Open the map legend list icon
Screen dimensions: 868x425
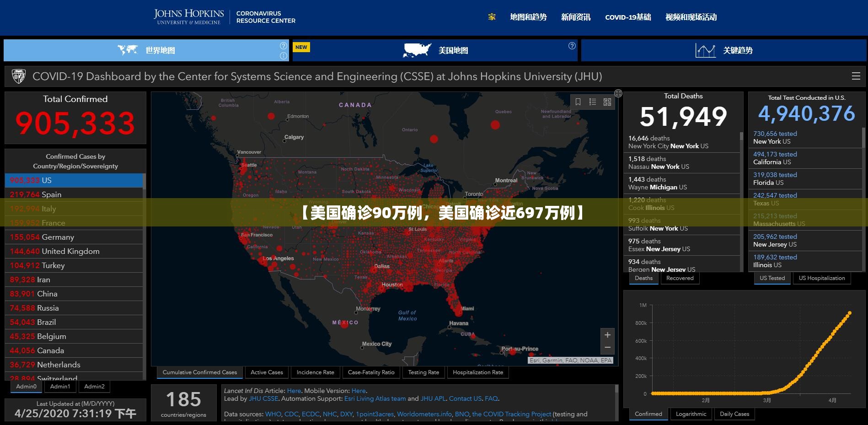(593, 102)
